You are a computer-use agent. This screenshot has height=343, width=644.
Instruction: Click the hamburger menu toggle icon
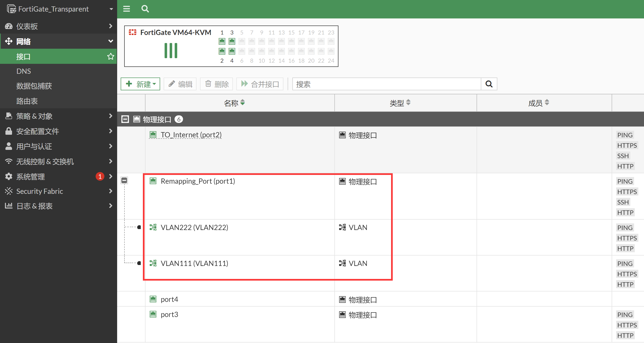[127, 9]
